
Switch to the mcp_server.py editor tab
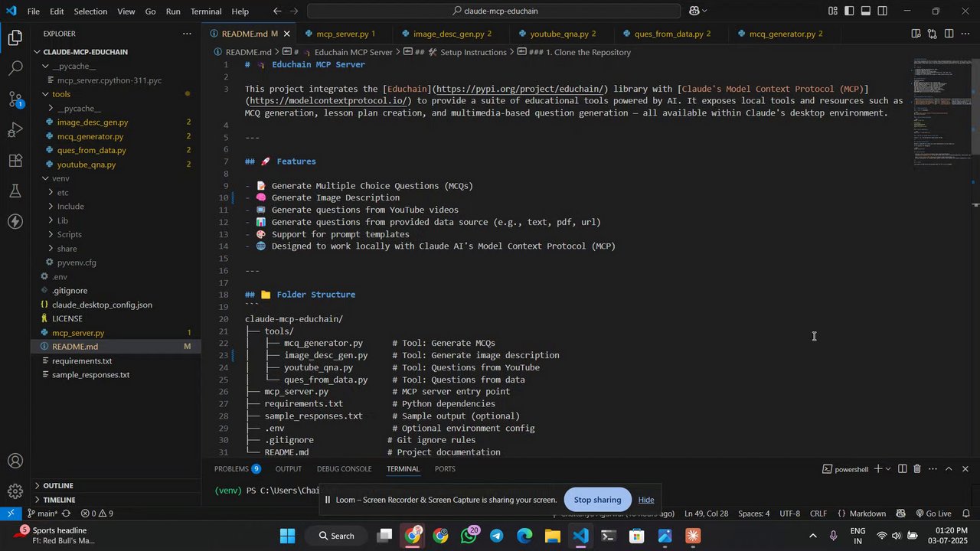click(x=341, y=34)
